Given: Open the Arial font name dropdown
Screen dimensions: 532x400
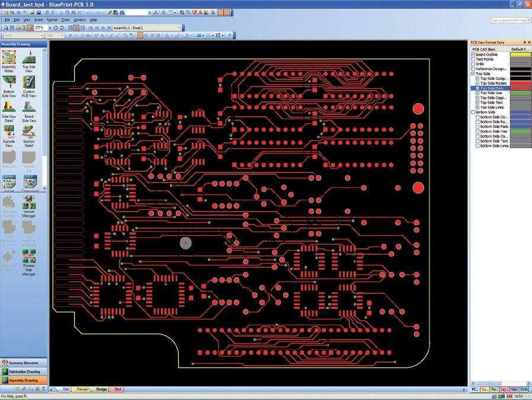Looking at the screenshot, I should pos(41,36).
